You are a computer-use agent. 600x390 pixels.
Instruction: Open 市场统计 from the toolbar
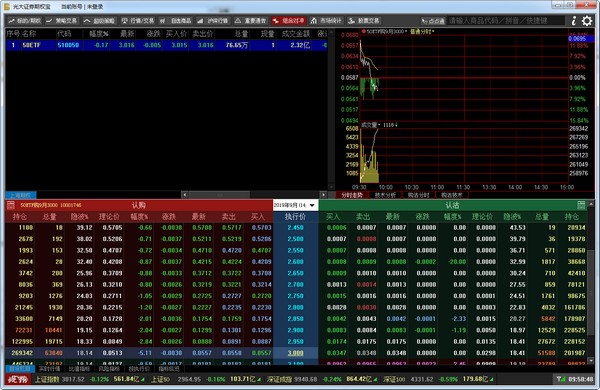(326, 21)
